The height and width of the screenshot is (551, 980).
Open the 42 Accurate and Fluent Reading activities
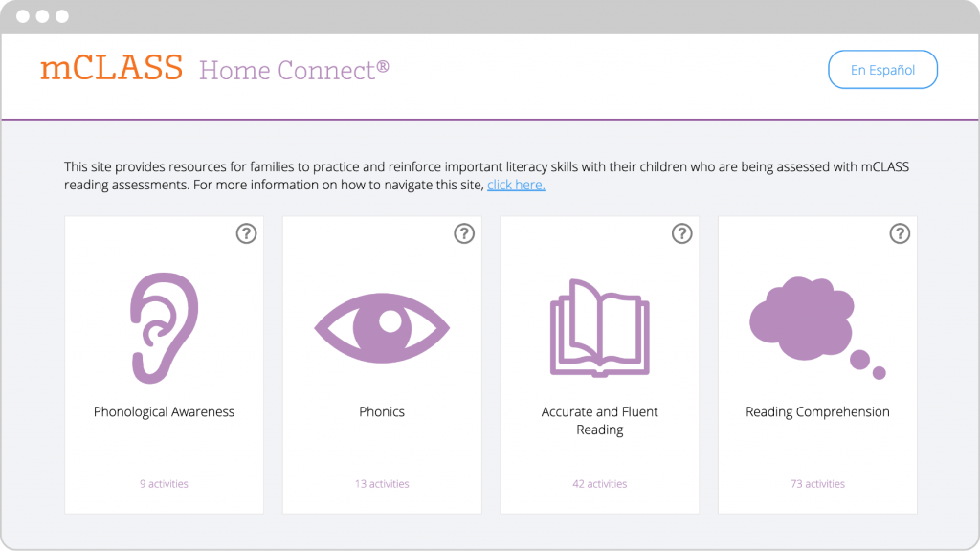coord(599,483)
